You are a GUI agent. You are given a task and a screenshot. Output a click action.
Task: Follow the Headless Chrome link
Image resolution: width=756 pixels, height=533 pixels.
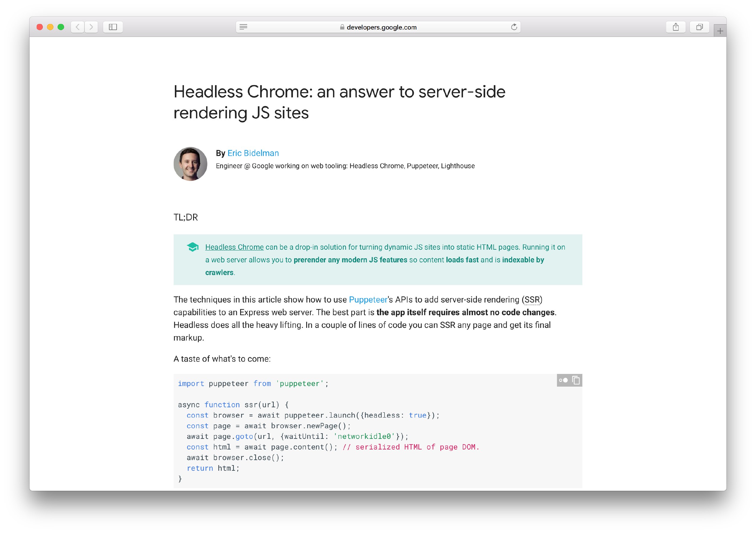click(234, 247)
